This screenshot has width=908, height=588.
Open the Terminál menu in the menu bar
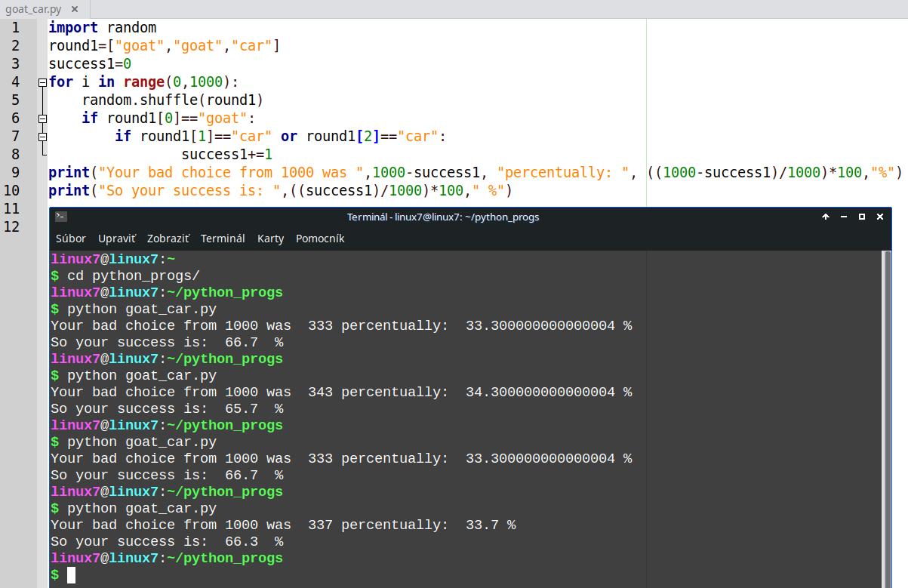tap(223, 239)
